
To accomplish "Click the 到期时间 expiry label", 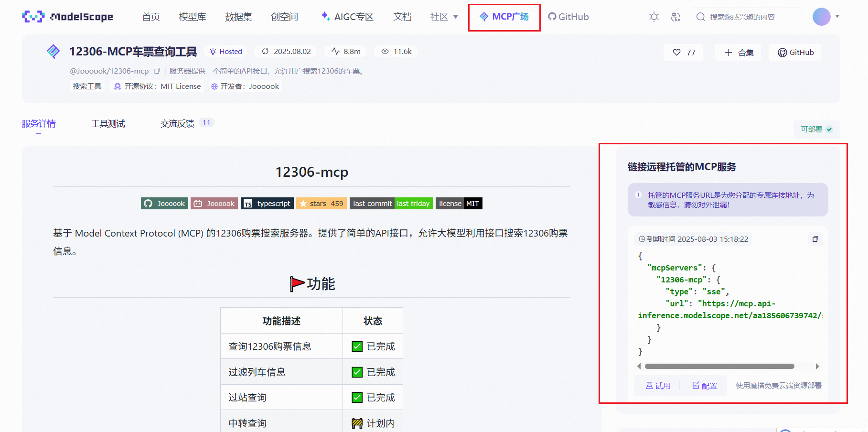I will coord(693,239).
